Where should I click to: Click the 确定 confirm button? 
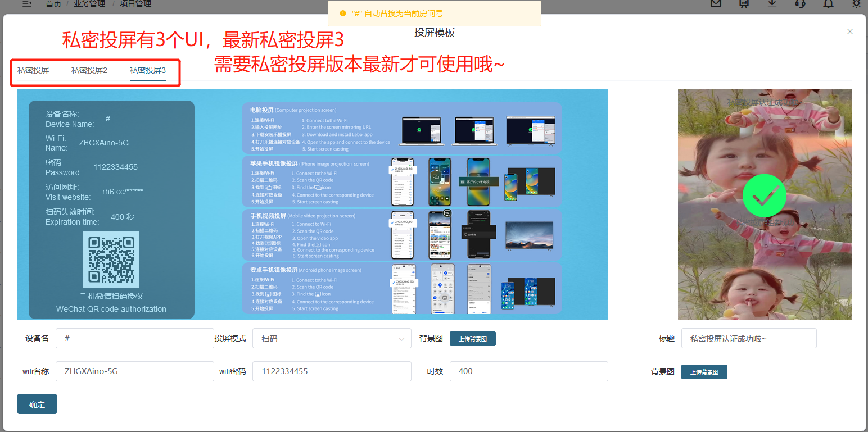37,404
